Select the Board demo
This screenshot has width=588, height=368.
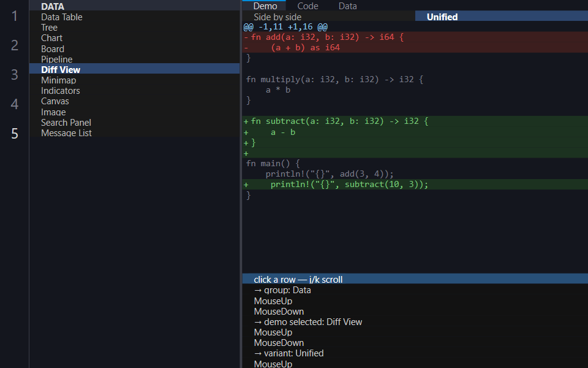tap(134, 49)
